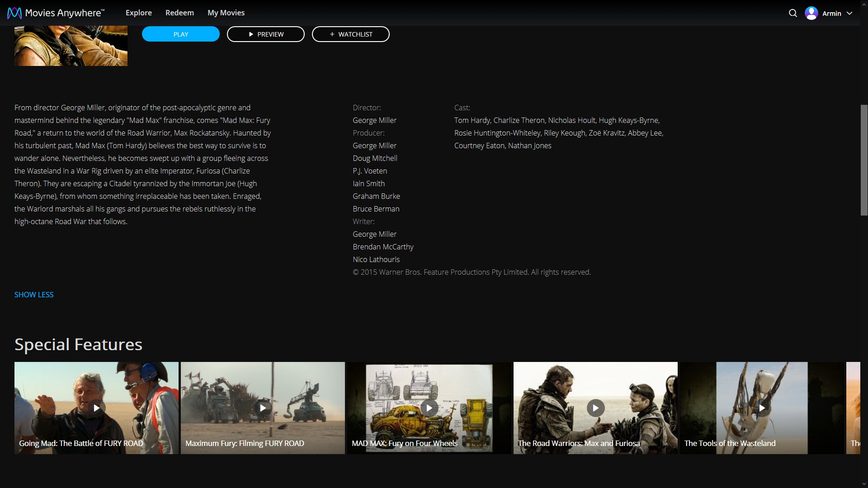Click the movie poster thumbnail
868x488 pixels.
[x=71, y=46]
